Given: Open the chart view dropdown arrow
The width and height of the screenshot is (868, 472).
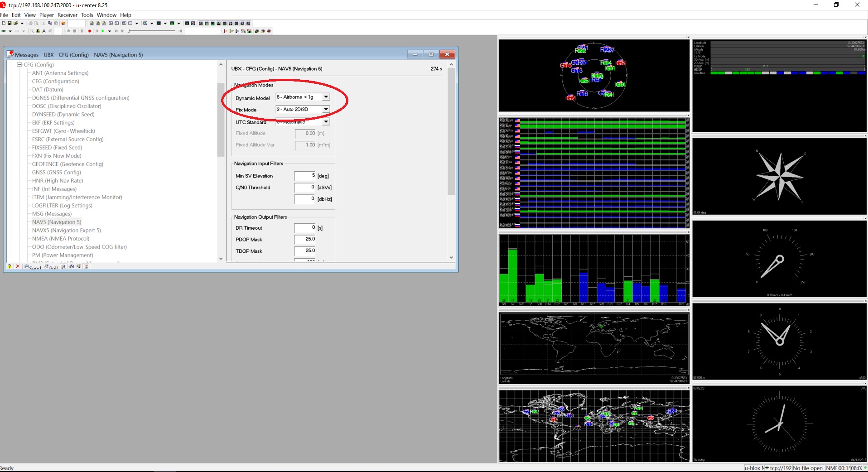Looking at the screenshot, I should click(165, 23).
